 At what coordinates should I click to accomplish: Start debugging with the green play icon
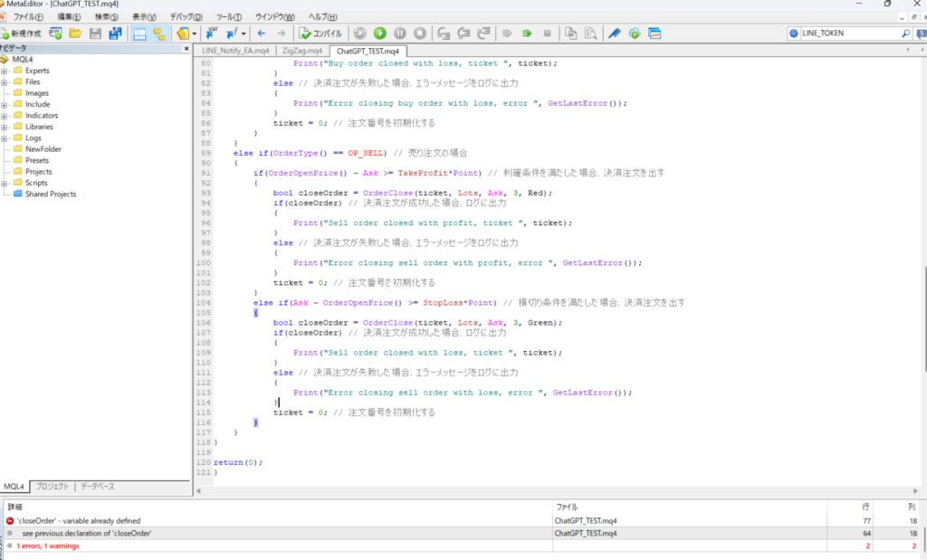tap(380, 33)
